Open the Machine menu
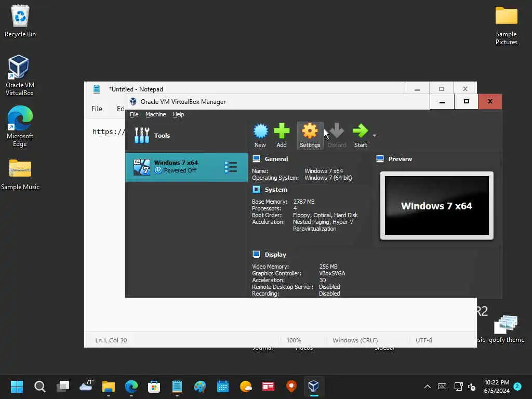 coord(156,114)
